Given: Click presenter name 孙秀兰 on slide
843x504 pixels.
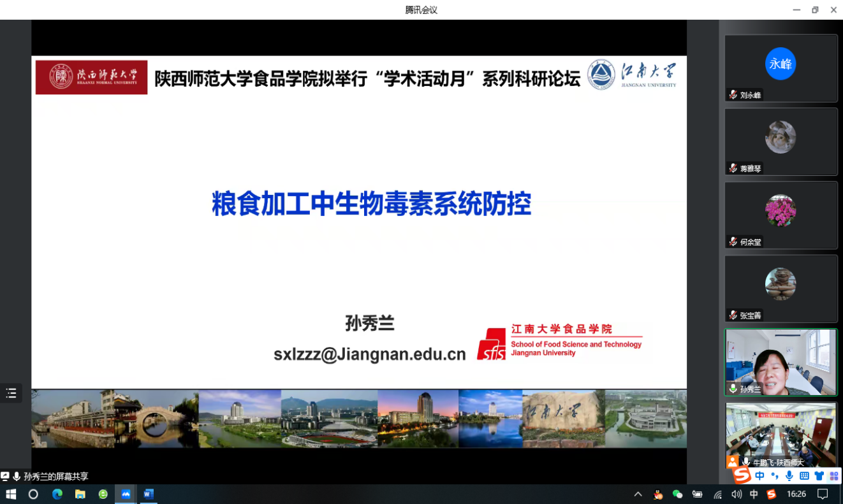Looking at the screenshot, I should [x=370, y=323].
